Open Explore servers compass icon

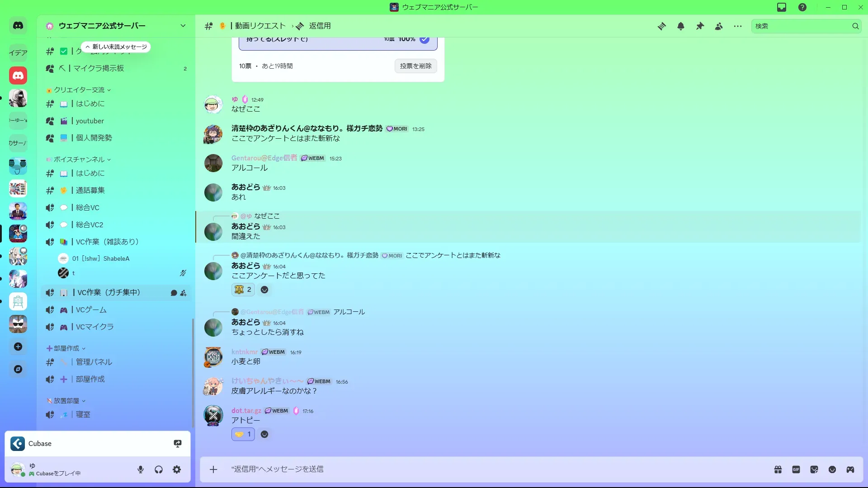click(18, 369)
